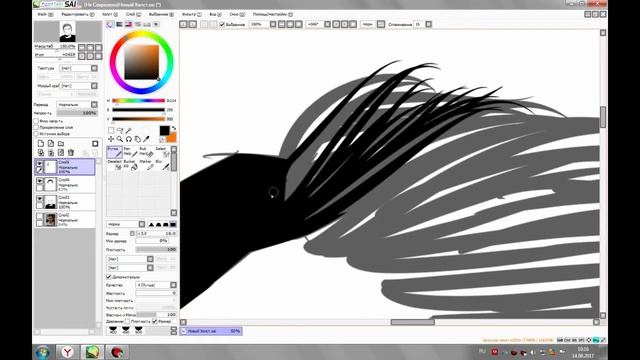Open the Файл menu
640x360 pixels.
[45, 14]
